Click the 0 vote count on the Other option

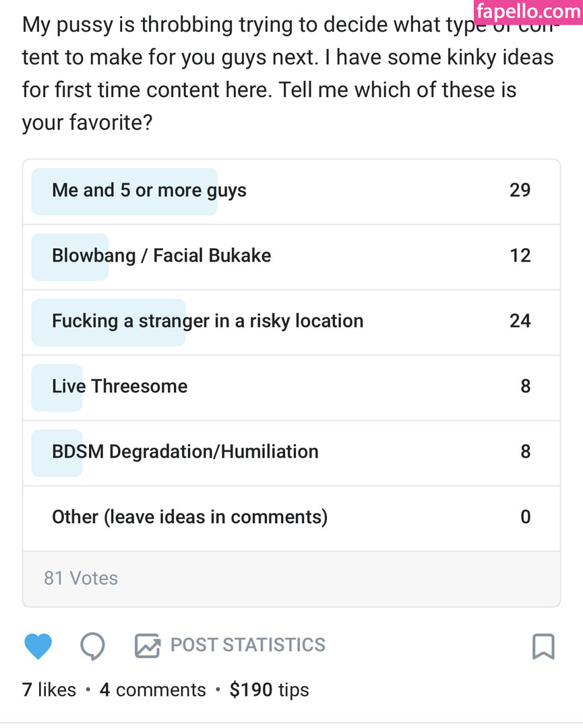click(x=526, y=517)
